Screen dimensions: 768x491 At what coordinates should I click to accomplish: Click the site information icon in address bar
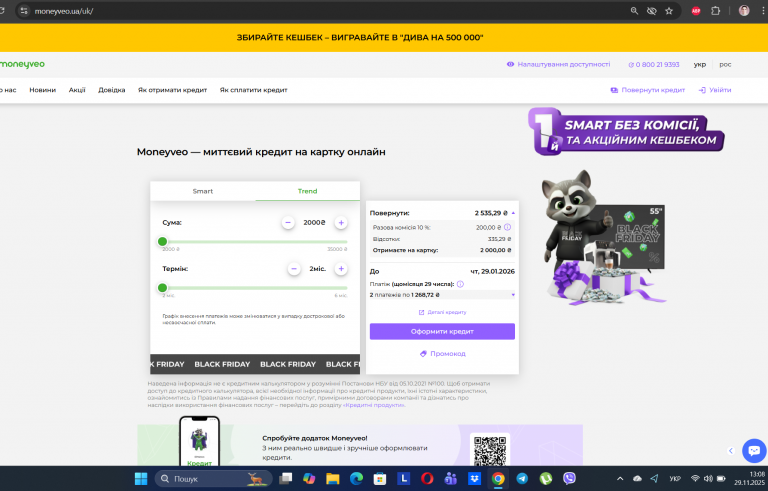point(24,11)
